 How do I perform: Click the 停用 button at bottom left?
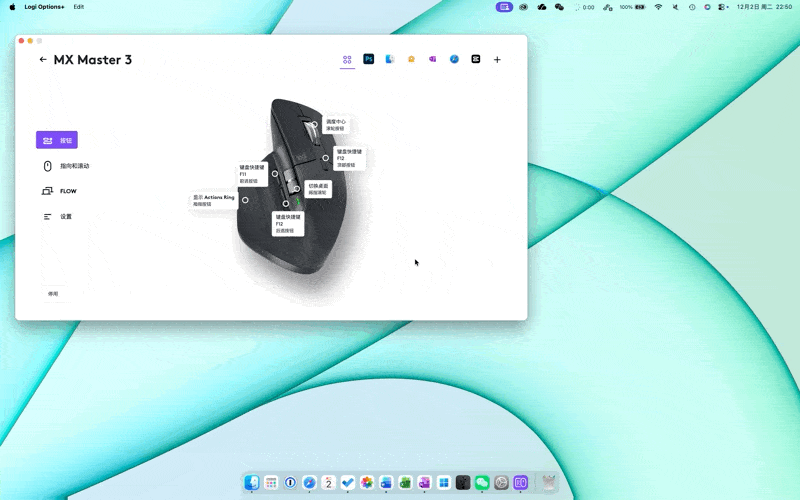point(53,294)
